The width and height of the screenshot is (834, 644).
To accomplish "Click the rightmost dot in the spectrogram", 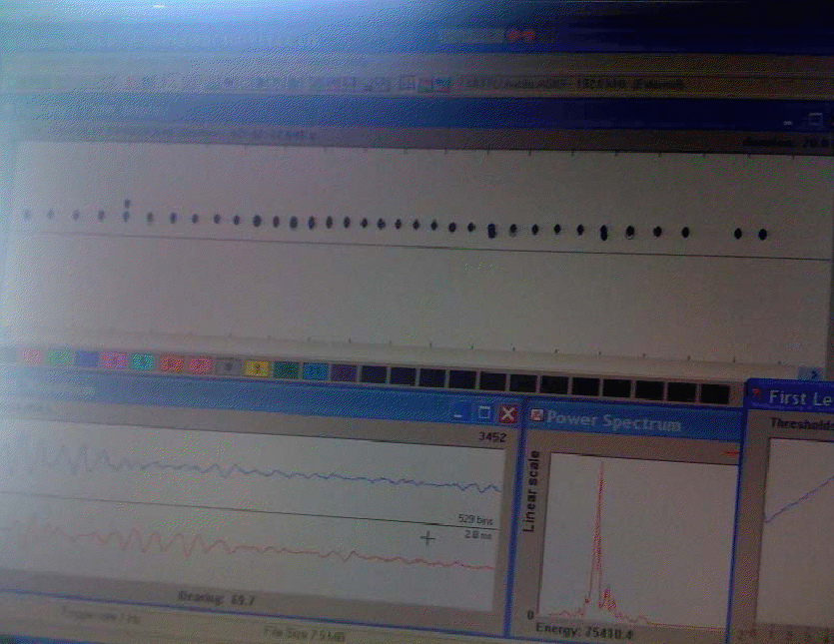I will pos(762,235).
